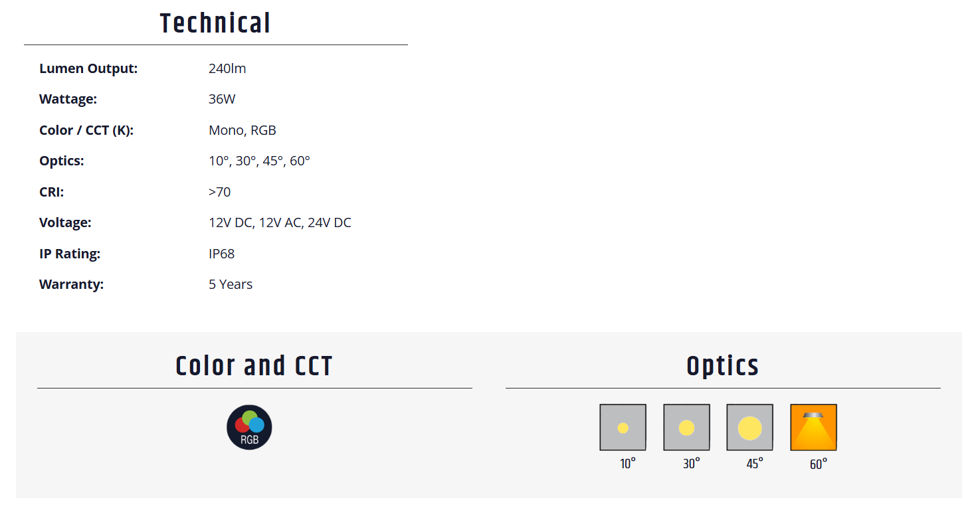Click the Warranty label

[x=72, y=284]
